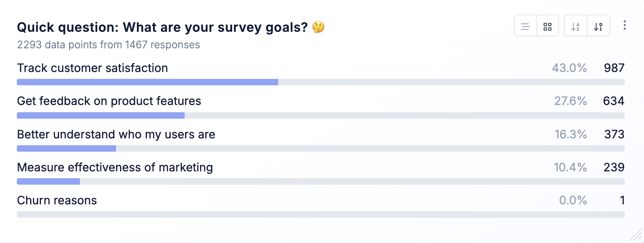
Task: Sort answers alphabetically A to Z
Action: [575, 27]
